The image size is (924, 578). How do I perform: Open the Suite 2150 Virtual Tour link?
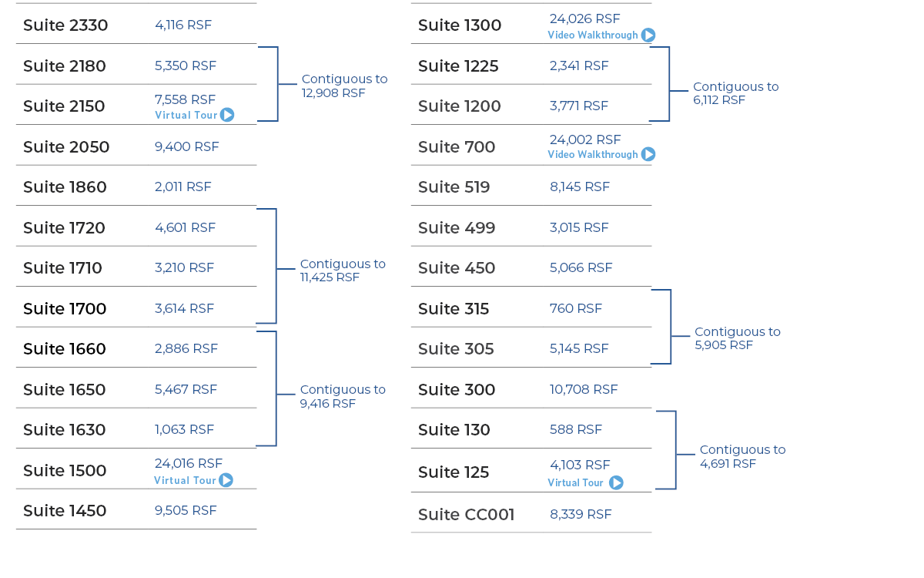coord(186,115)
